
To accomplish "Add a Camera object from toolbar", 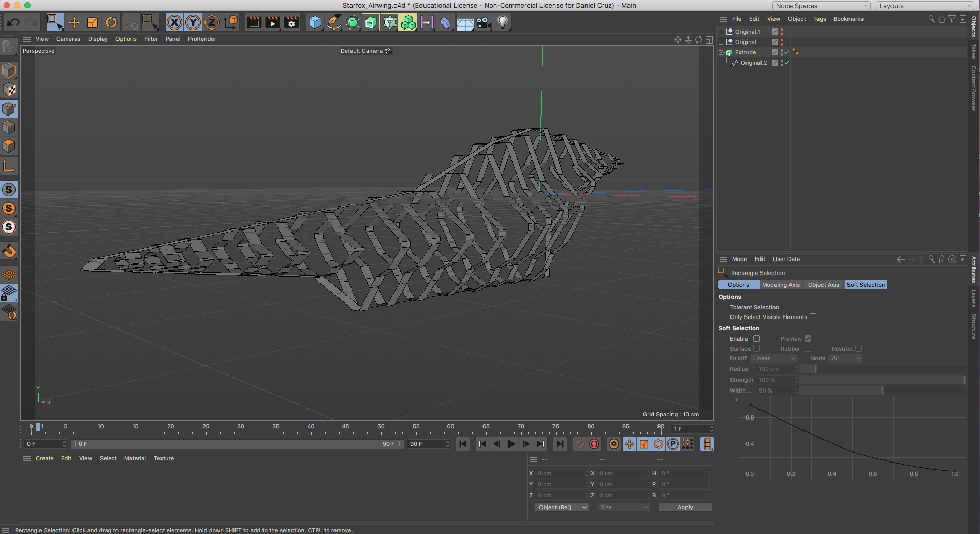I will click(484, 22).
